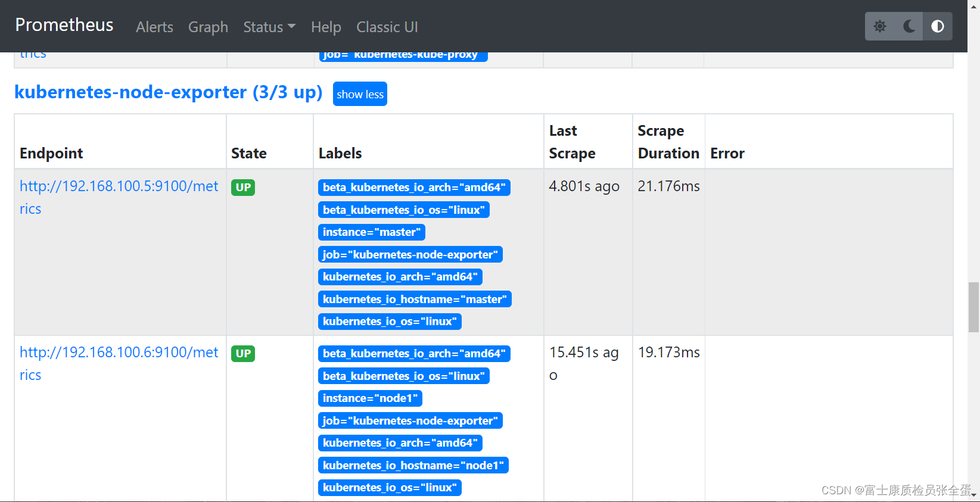Click last scrape value 4.801s ago
The image size is (980, 502).
[584, 186]
